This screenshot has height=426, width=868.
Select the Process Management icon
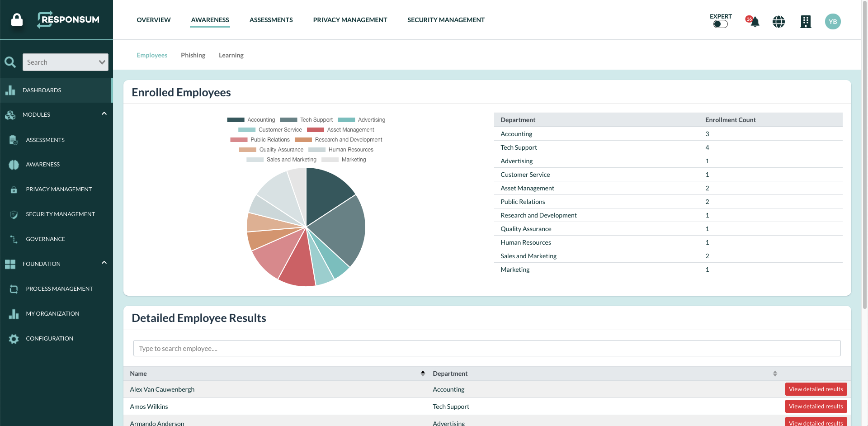(13, 289)
